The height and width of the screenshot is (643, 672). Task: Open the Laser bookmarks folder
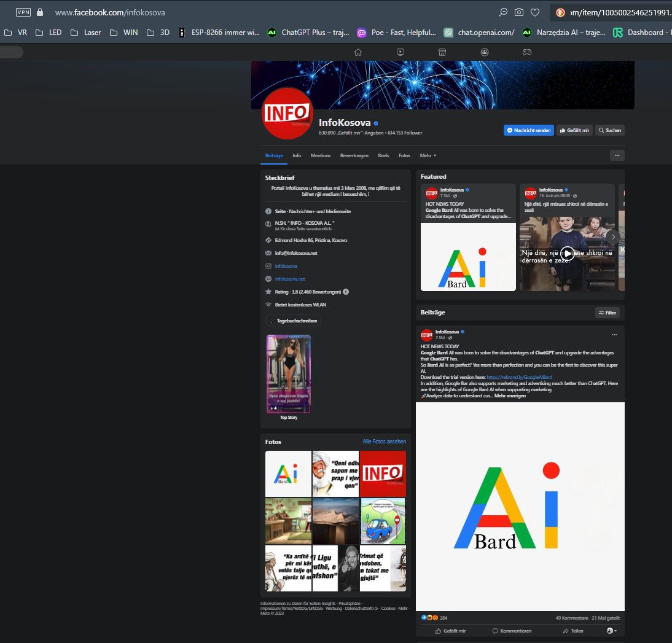[86, 33]
